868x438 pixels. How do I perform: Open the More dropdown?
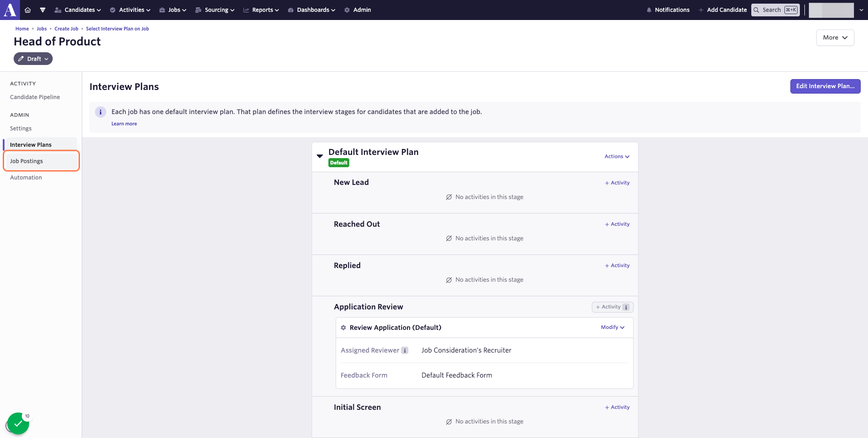[x=835, y=38]
